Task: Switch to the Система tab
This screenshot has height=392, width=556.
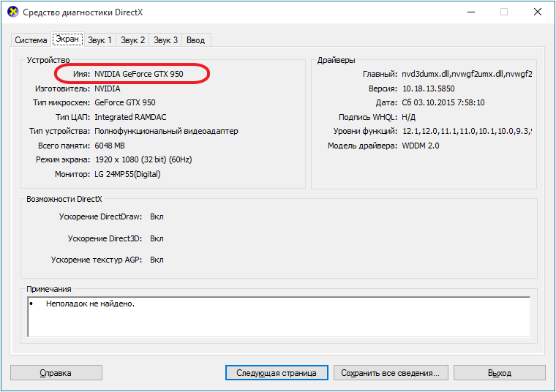Action: coord(31,40)
